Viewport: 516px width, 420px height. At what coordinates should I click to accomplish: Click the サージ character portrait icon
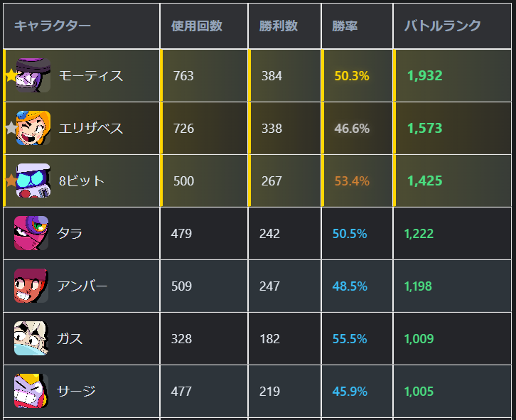pos(31,391)
